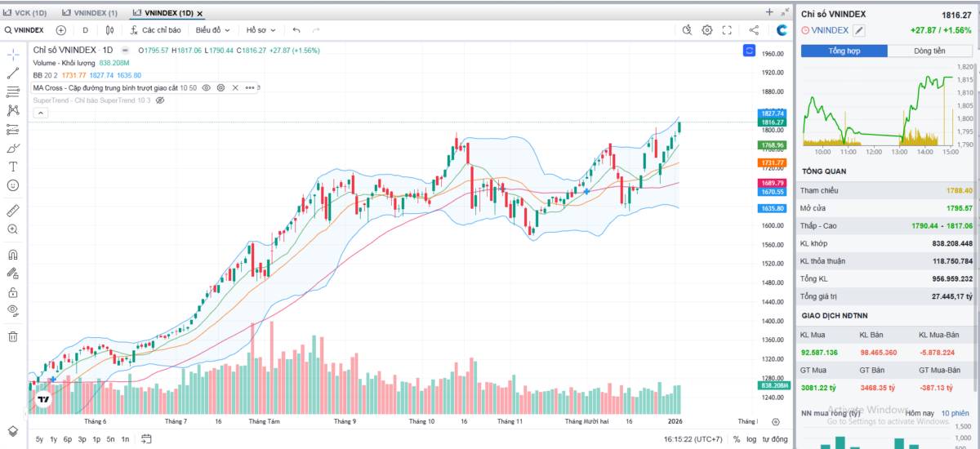980x449 pixels.
Task: Open chart settings gear icon
Action: click(x=707, y=30)
